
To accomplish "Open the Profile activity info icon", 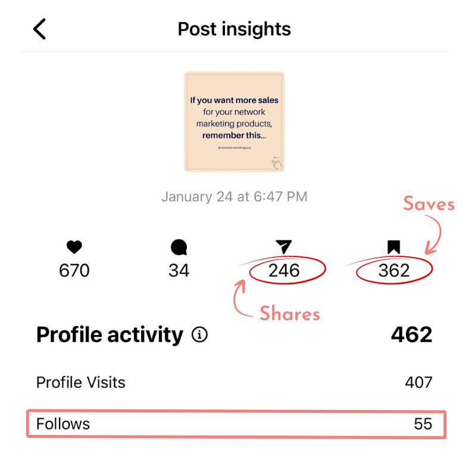I will pyautogui.click(x=200, y=336).
